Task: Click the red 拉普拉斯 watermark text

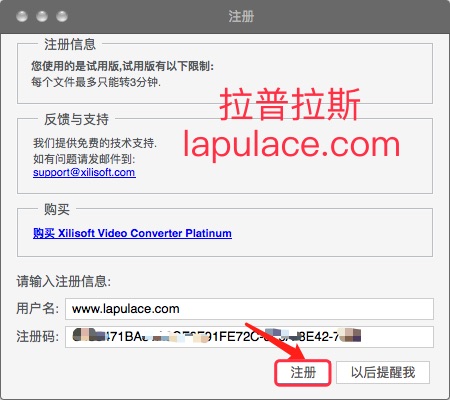Action: tap(290, 104)
